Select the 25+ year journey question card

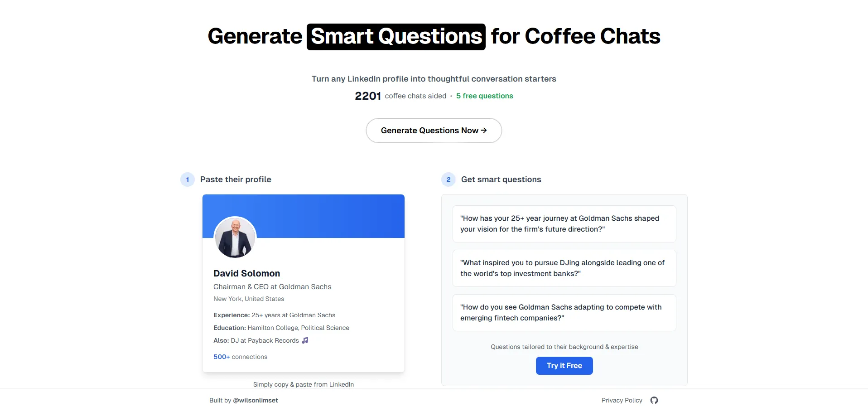click(564, 224)
